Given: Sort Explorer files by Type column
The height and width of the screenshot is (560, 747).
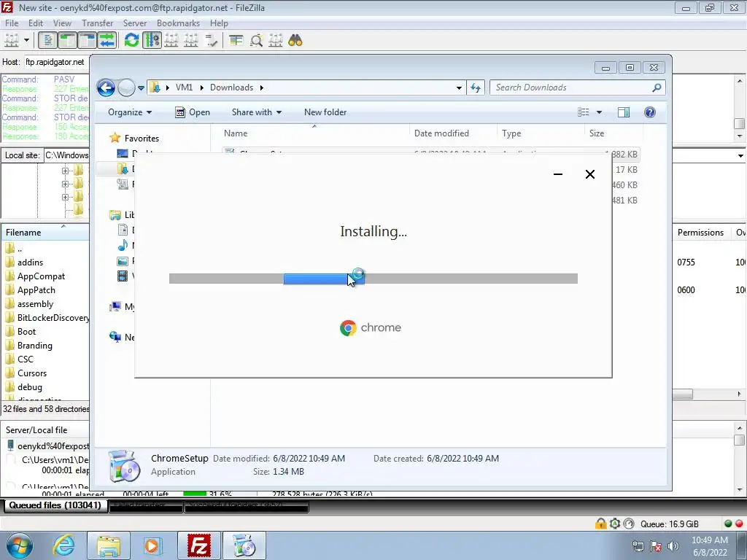Looking at the screenshot, I should (511, 133).
